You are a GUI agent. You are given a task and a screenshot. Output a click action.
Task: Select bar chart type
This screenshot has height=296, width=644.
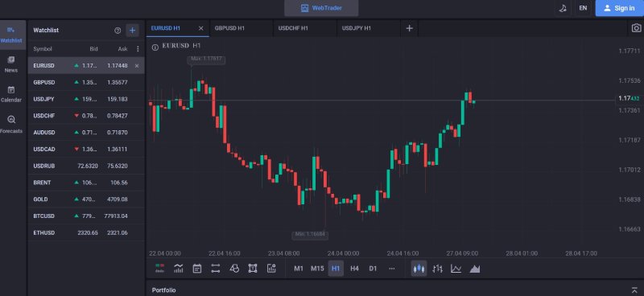pyautogui.click(x=437, y=269)
